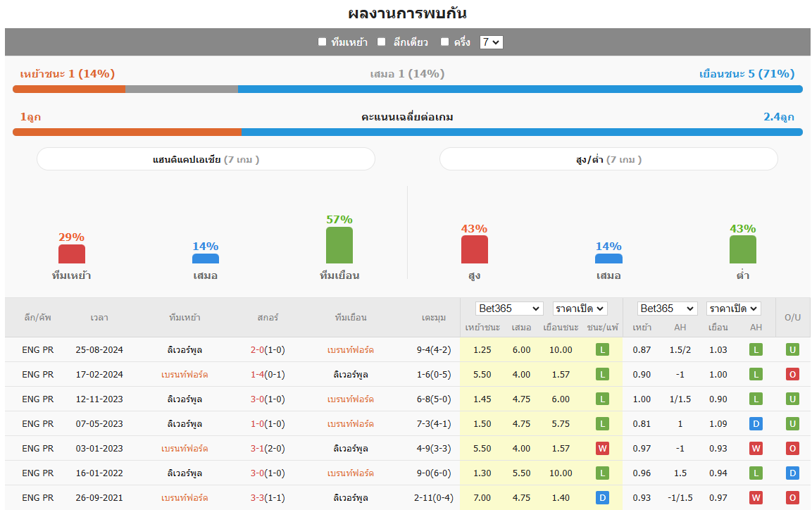
Task: Open the second ราคาเปิด dropdown near AH columns
Action: tap(733, 309)
